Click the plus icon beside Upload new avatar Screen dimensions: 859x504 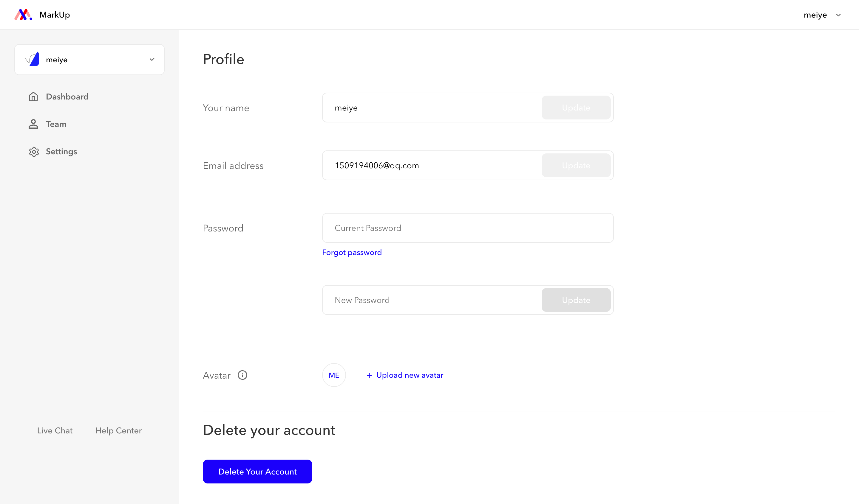(x=369, y=375)
